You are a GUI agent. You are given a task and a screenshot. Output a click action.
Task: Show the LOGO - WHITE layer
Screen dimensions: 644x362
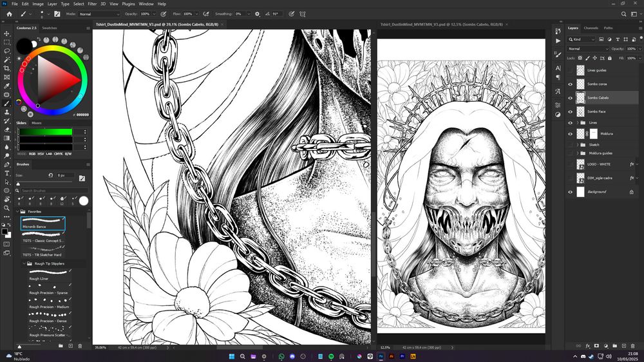[x=570, y=164]
